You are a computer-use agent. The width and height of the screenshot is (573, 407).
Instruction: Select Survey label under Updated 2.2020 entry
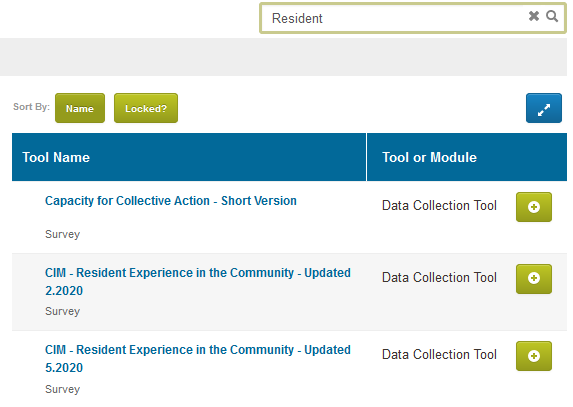coord(62,311)
